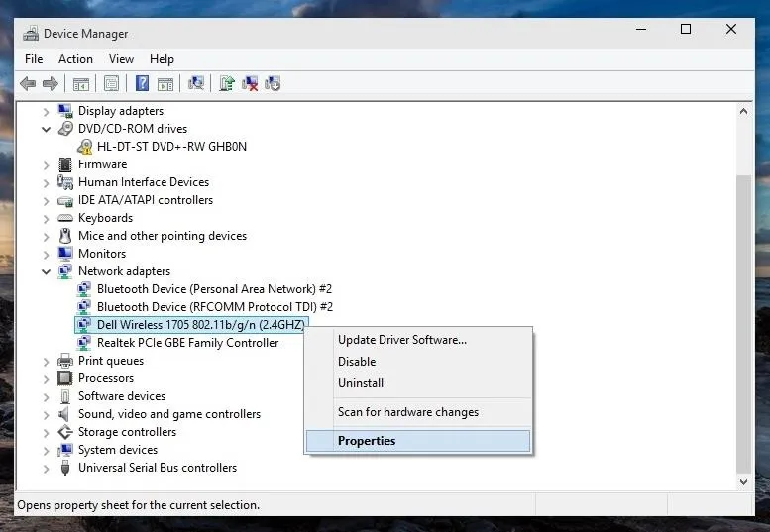Choose Update Driver Software from context menu
Viewport: 770px width, 532px height.
click(x=418, y=340)
